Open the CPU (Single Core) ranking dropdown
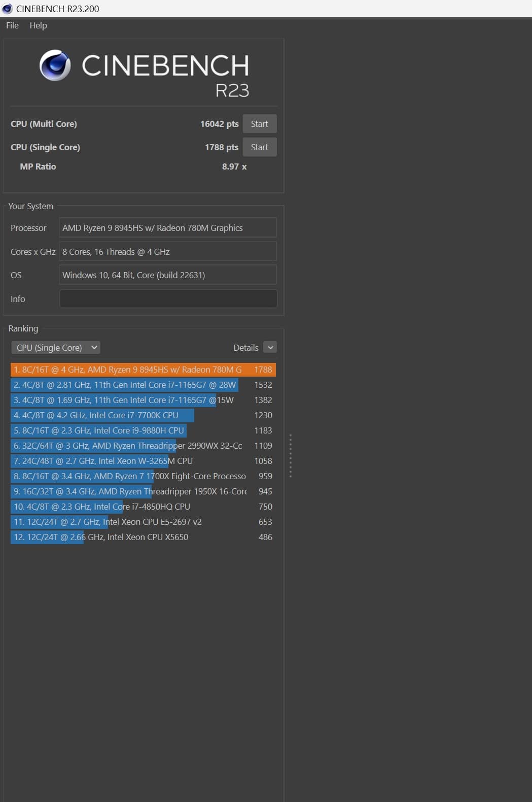This screenshot has height=802, width=532. [x=56, y=348]
